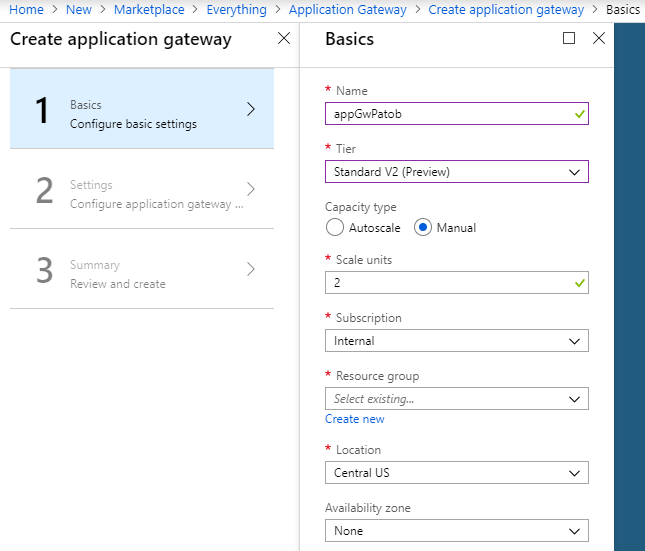Viewport: 645px width, 551px height.
Task: Expand the Subscription dropdown
Action: (457, 340)
